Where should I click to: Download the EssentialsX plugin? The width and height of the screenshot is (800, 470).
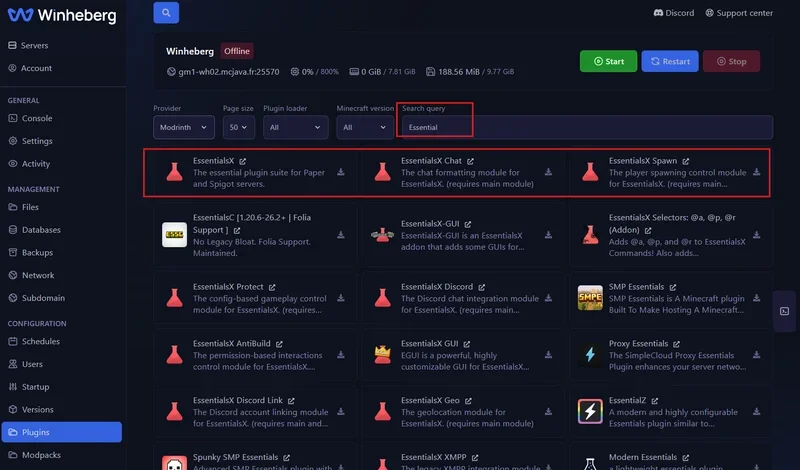click(x=341, y=172)
